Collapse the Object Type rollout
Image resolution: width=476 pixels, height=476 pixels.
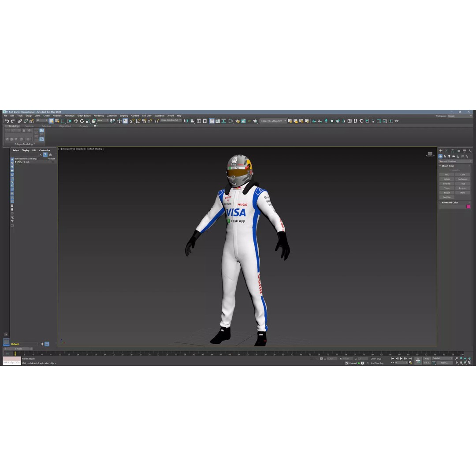coord(440,166)
